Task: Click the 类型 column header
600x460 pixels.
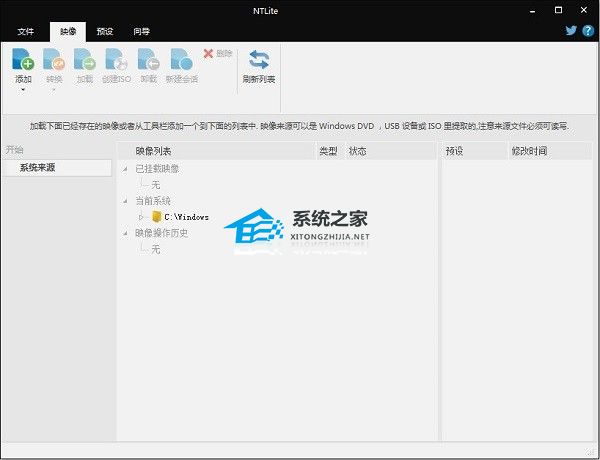Action: click(x=328, y=151)
